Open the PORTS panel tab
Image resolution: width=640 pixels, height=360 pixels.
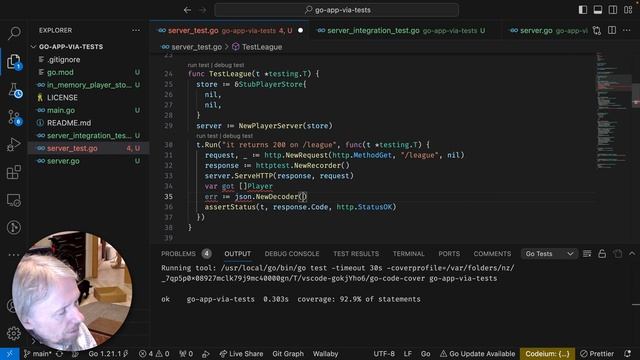click(x=449, y=254)
